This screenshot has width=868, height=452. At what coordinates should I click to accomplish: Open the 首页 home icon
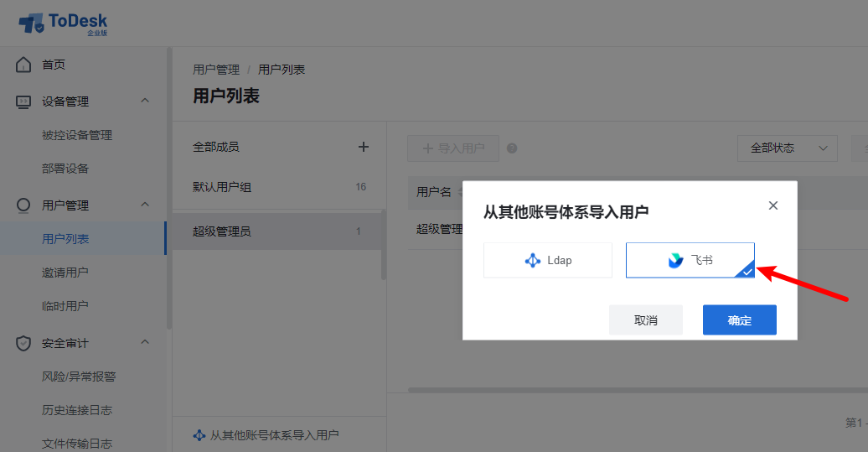[23, 65]
